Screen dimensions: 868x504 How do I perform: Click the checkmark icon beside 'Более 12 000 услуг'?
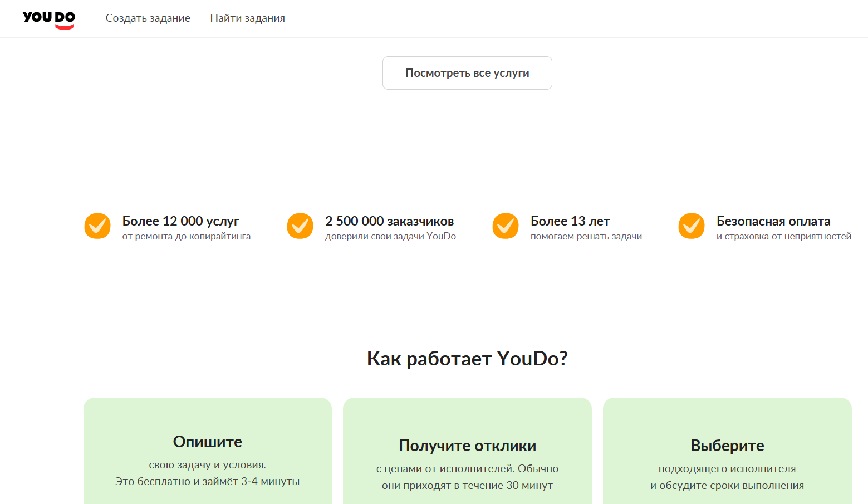pos(97,226)
